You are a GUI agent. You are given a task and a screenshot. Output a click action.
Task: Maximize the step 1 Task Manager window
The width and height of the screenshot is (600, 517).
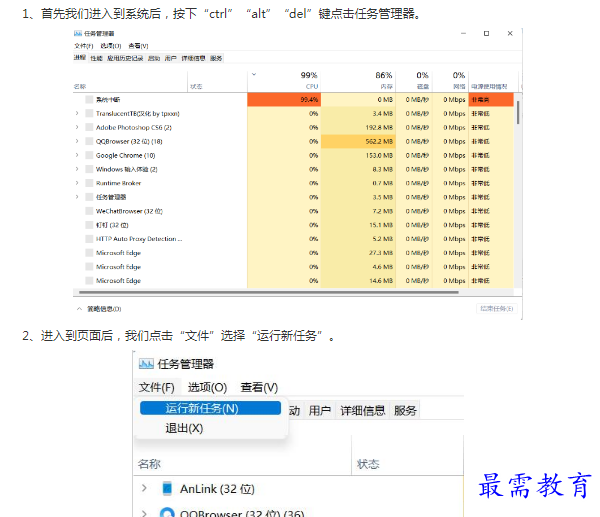click(486, 34)
